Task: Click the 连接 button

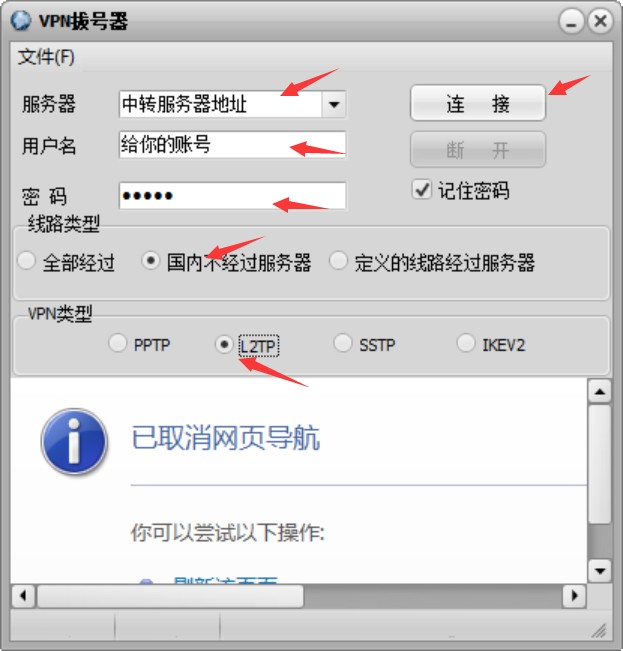Action: pos(478,103)
